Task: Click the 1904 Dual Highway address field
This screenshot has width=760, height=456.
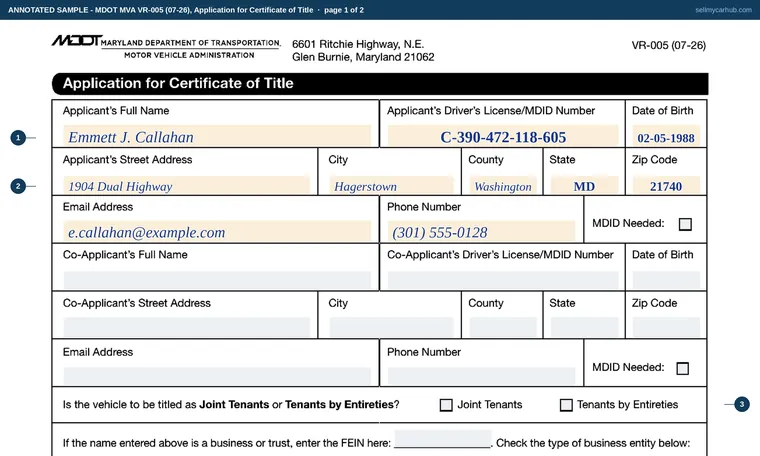Action: tap(187, 186)
